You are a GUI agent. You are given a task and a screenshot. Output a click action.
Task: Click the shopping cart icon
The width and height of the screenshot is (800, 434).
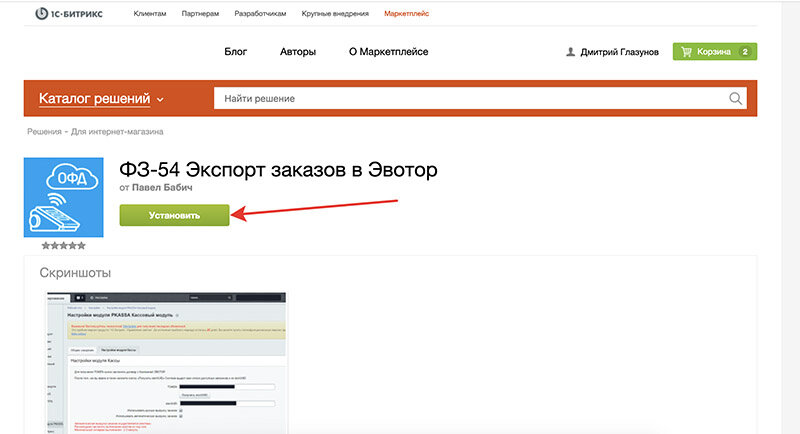pos(686,52)
